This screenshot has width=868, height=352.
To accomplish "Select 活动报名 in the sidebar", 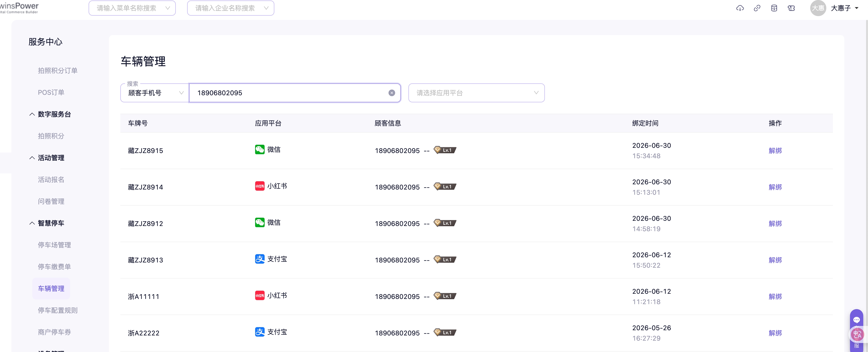I will (51, 180).
